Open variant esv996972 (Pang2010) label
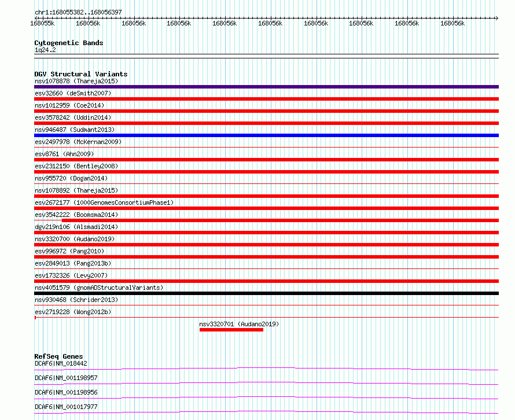The height and width of the screenshot is (420, 515). click(69, 251)
